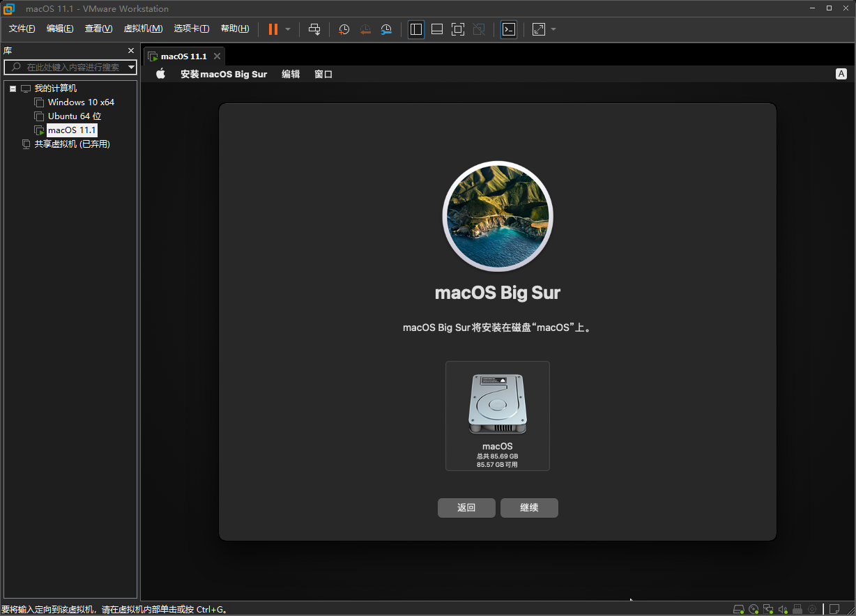Click the grey camera device status icon

pyautogui.click(x=812, y=609)
